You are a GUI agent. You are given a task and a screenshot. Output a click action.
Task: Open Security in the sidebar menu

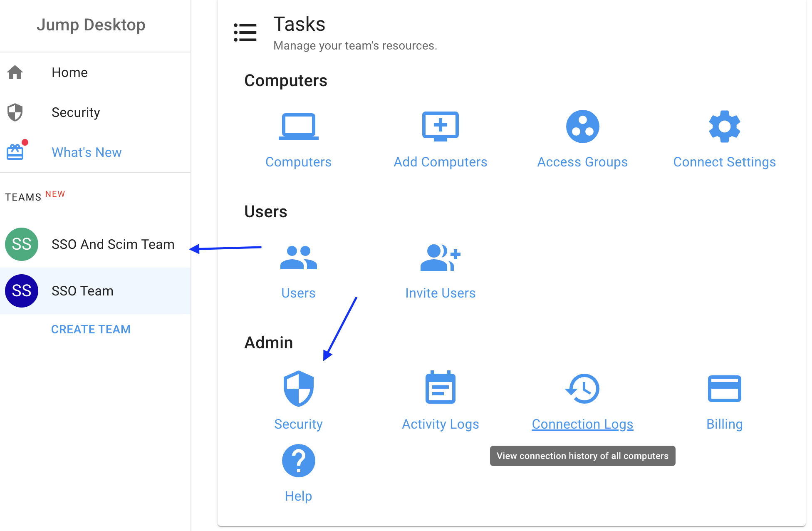point(95,112)
